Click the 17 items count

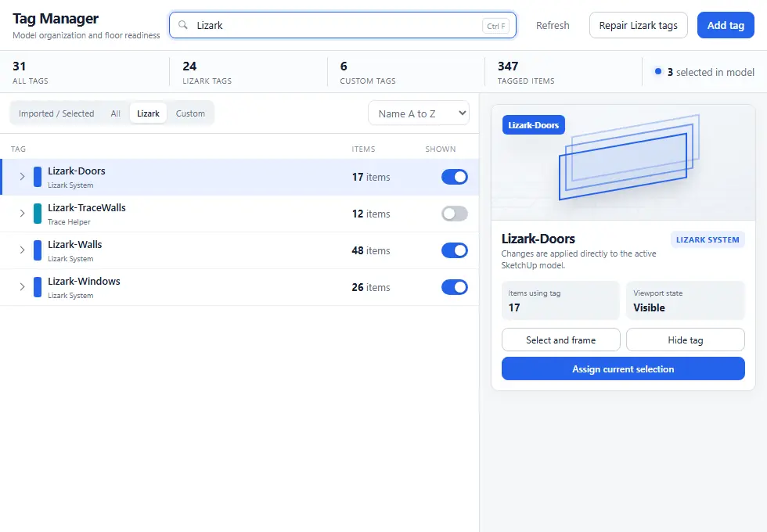pyautogui.click(x=371, y=177)
